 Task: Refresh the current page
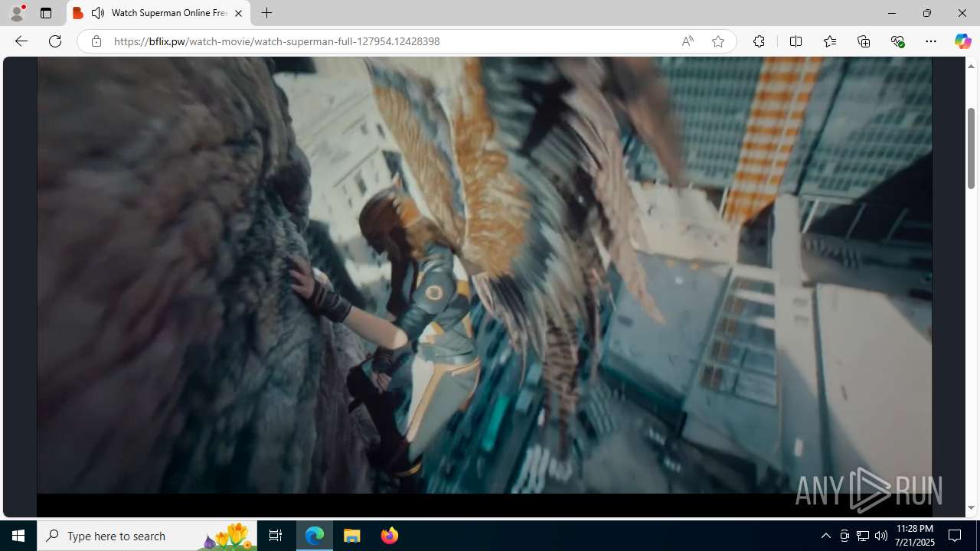click(55, 41)
